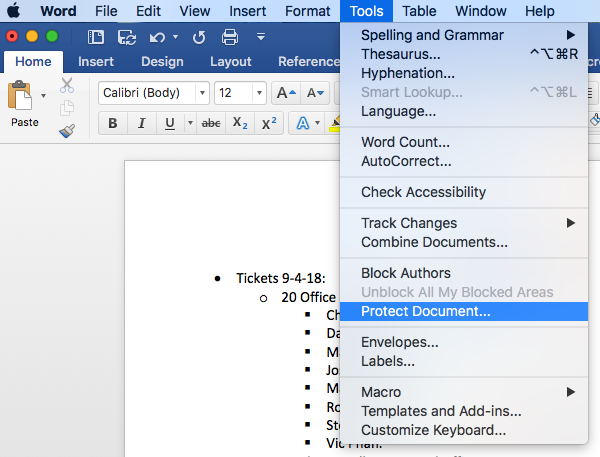Click the Text Effects A icon
The height and width of the screenshot is (457, 600).
[303, 123]
